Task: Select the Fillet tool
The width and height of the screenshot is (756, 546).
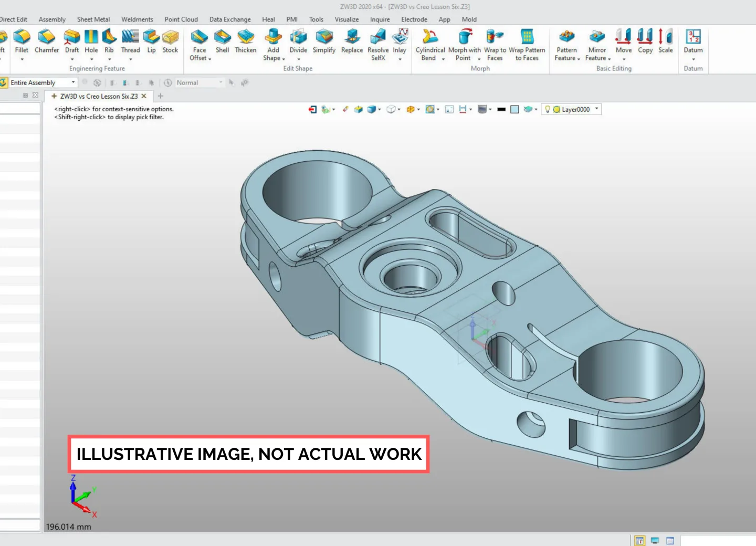Action: coord(22,41)
